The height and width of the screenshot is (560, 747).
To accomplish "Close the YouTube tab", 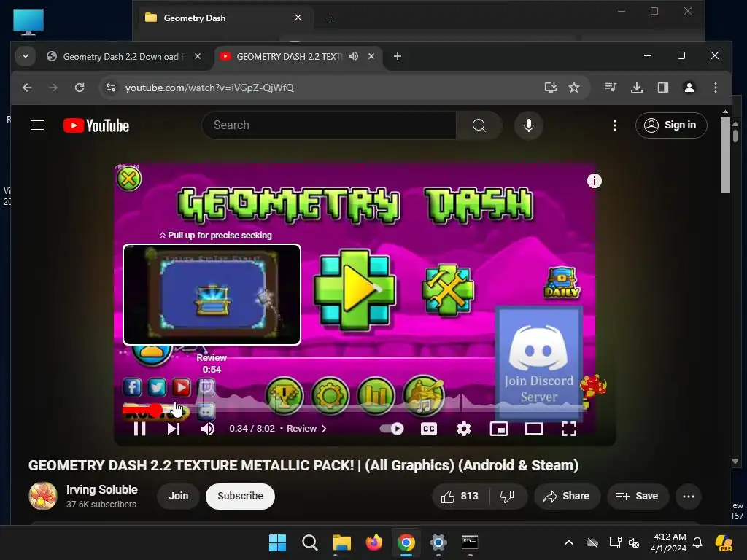I will coord(371,56).
